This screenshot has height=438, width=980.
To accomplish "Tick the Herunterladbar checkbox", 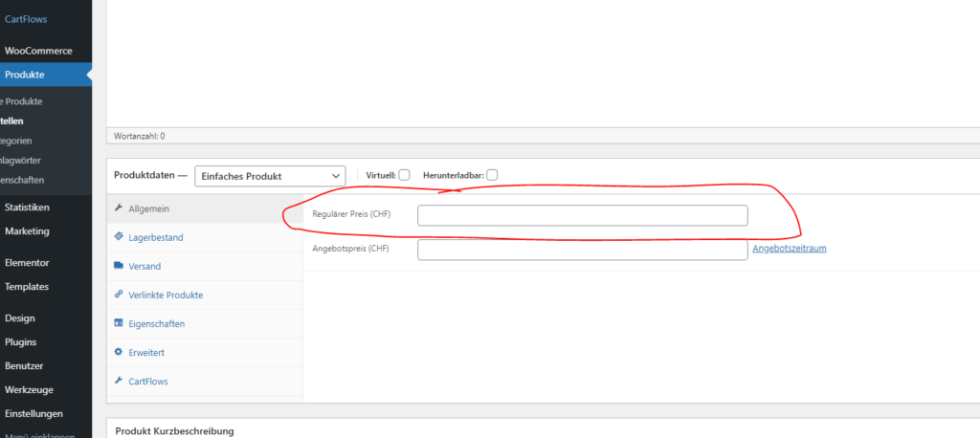I will (x=492, y=175).
